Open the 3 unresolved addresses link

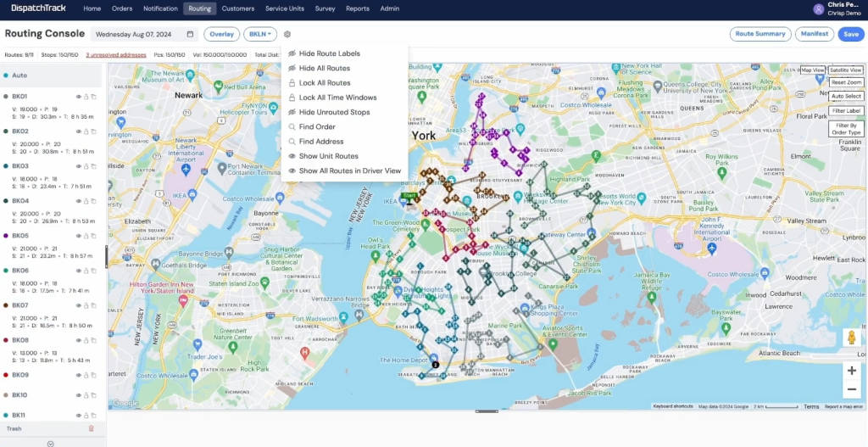(116, 55)
